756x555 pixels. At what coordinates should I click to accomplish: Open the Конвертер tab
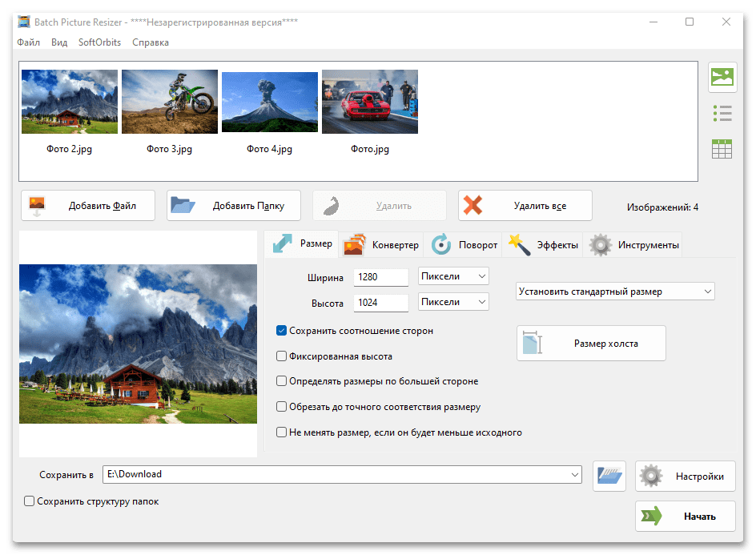pos(381,245)
